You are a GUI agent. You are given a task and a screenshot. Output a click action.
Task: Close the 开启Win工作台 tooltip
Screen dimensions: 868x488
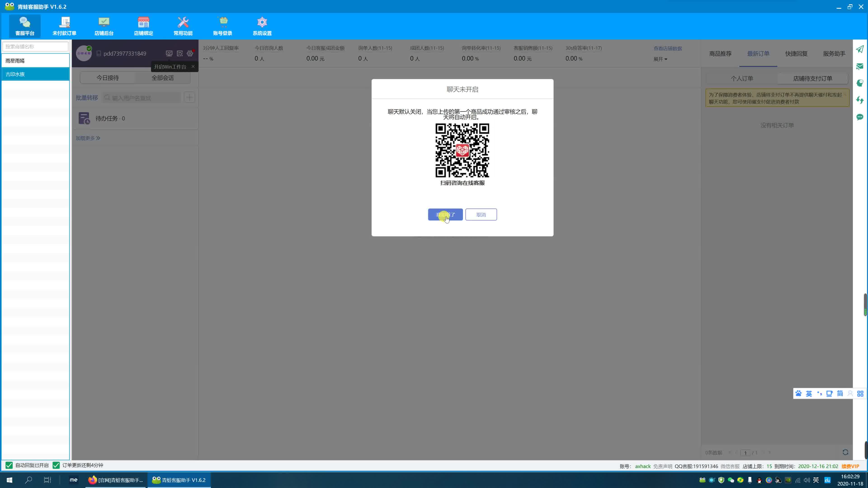[x=193, y=66]
